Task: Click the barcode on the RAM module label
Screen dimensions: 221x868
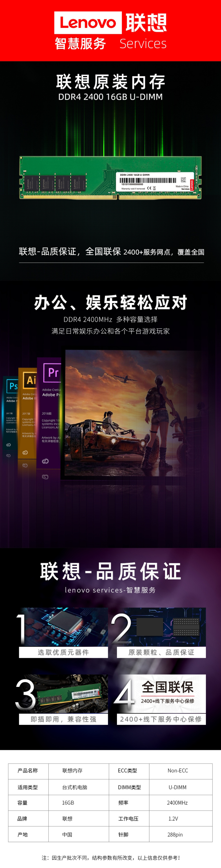Action: pyautogui.click(x=148, y=181)
